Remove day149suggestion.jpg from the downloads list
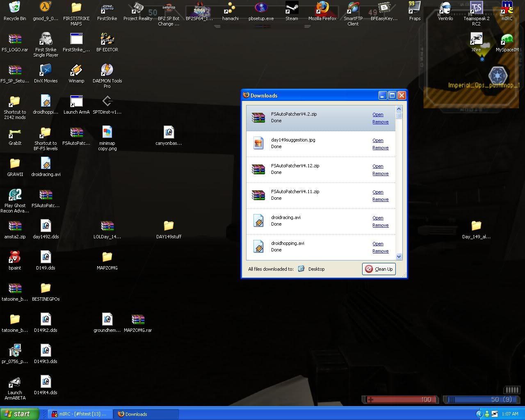Viewport: 525px width, 420px height. pos(380,148)
